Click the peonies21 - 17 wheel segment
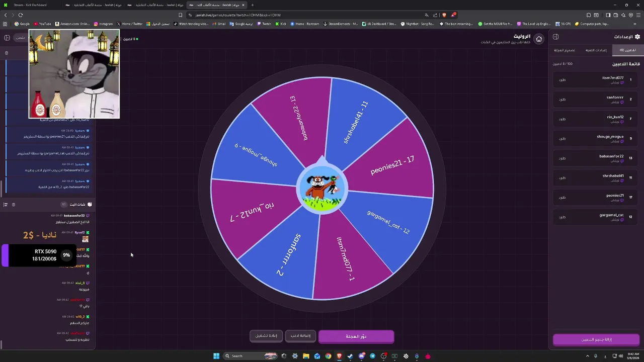This screenshot has height=362, width=644. (x=392, y=165)
